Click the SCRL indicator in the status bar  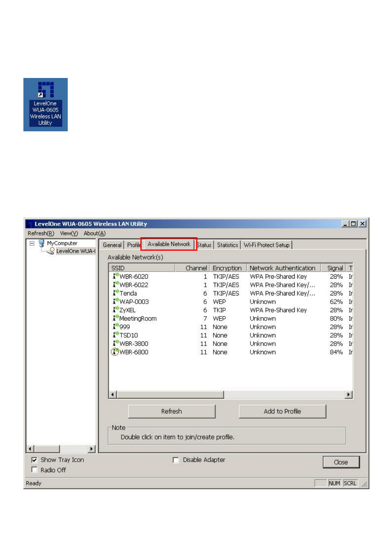pos(350,483)
